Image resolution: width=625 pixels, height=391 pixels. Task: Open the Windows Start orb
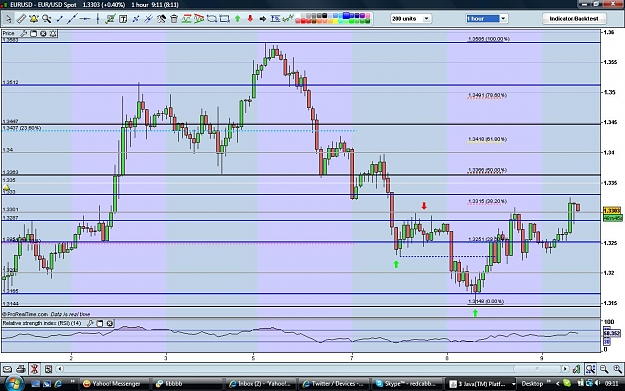pyautogui.click(x=14, y=383)
